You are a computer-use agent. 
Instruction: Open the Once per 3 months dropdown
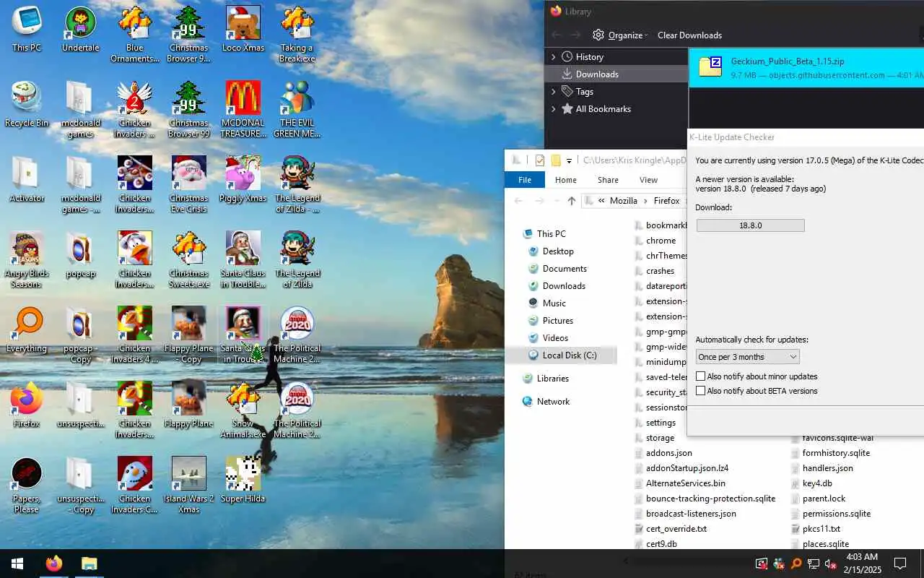(x=747, y=357)
